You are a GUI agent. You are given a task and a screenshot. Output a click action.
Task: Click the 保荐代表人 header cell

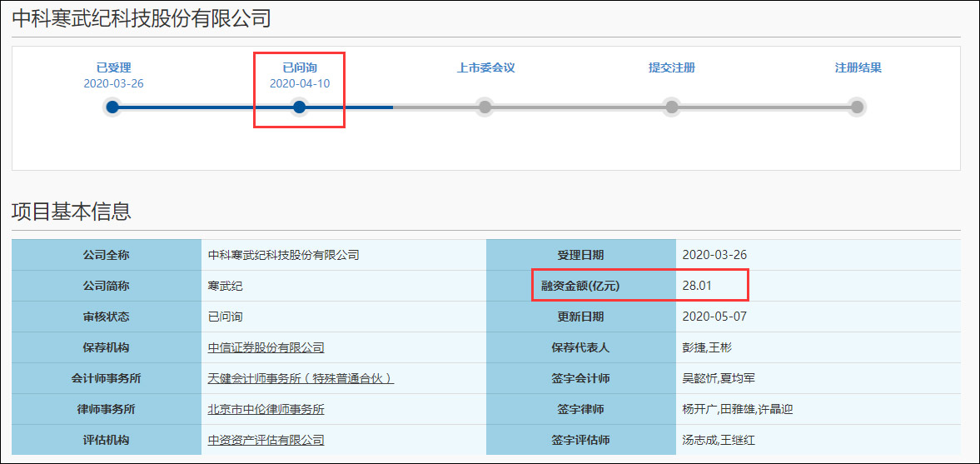(x=580, y=347)
